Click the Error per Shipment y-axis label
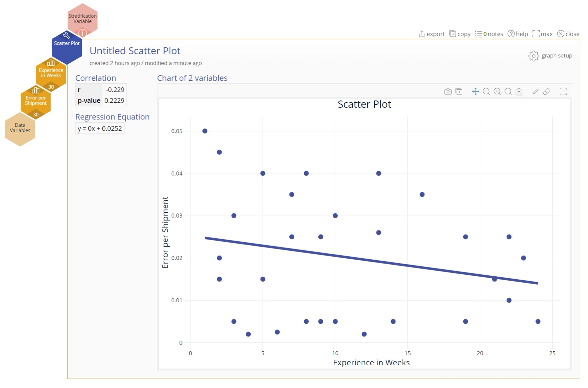The image size is (588, 388). [165, 232]
